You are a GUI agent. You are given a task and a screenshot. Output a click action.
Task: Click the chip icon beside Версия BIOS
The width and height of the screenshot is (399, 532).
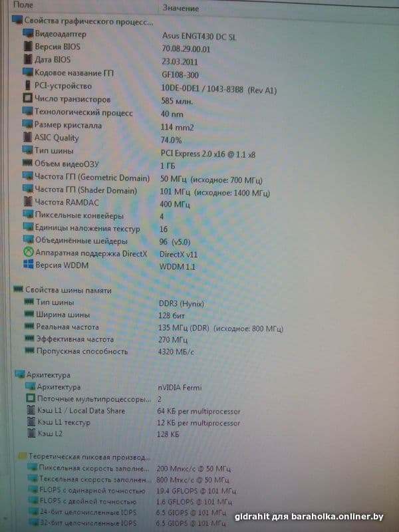click(28, 46)
